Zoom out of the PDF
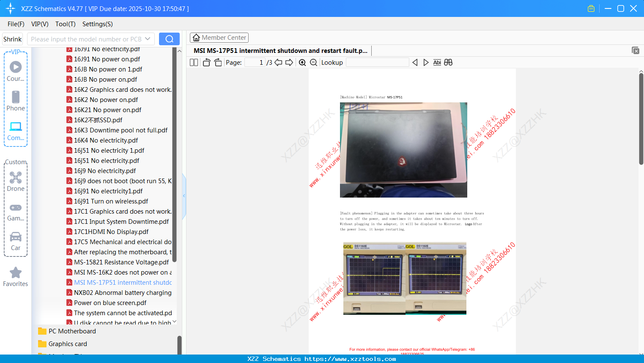 tap(313, 63)
